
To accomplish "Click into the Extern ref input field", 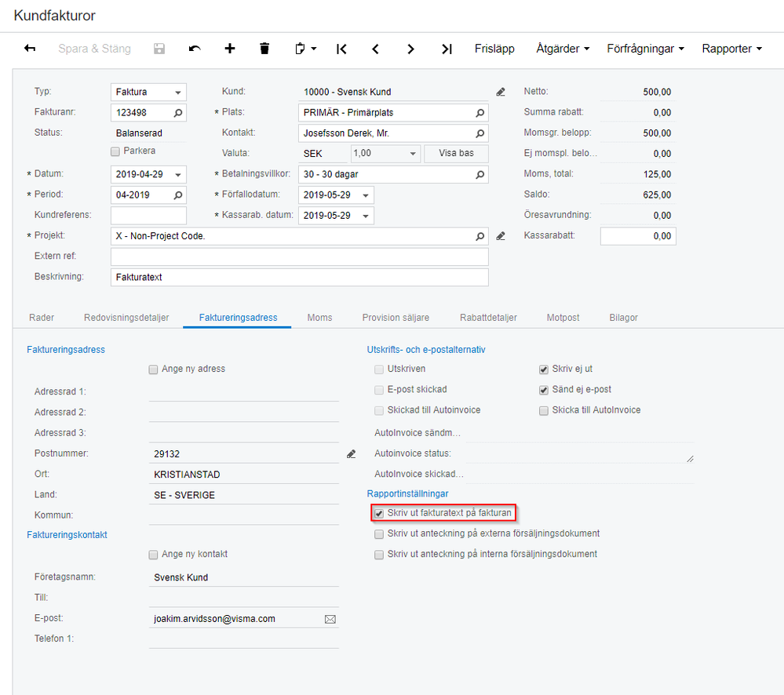I will [x=300, y=257].
